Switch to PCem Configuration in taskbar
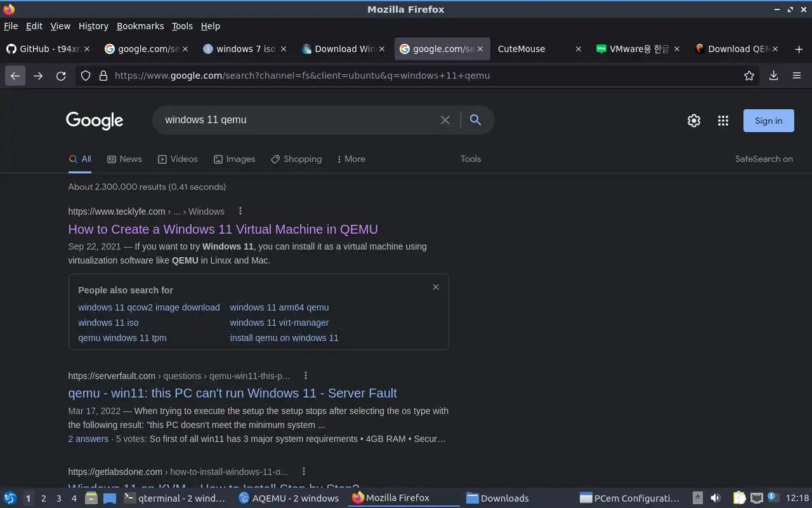This screenshot has height=508, width=812. (630, 498)
